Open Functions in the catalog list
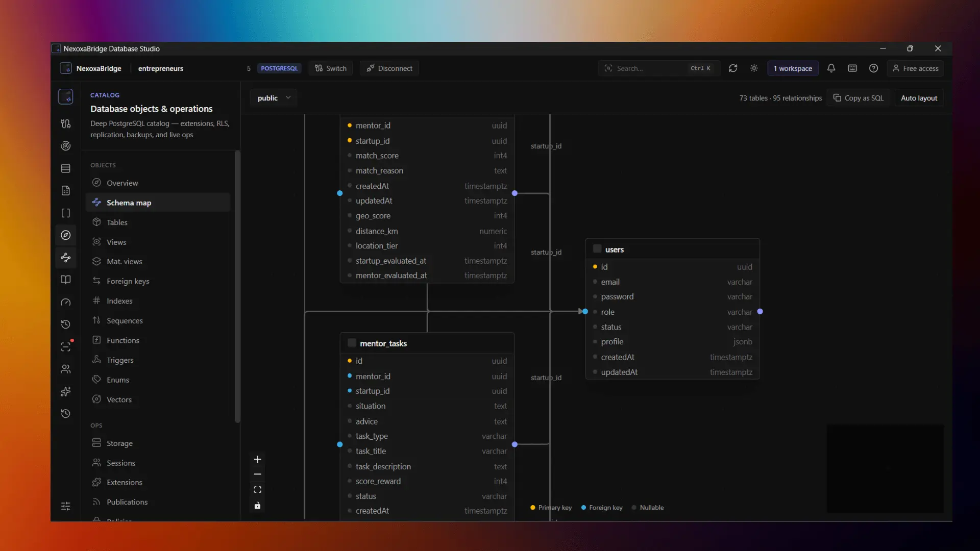980x551 pixels. tap(158, 340)
